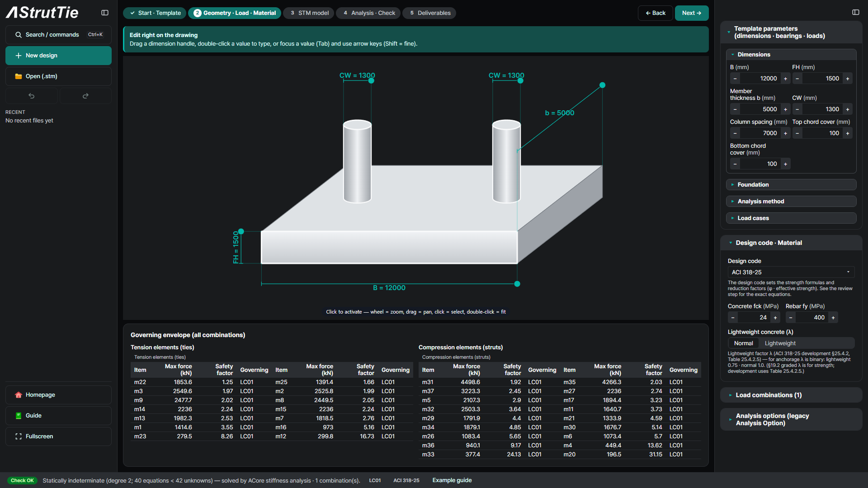The height and width of the screenshot is (488, 868).
Task: Switch to STM model step
Action: (x=309, y=13)
